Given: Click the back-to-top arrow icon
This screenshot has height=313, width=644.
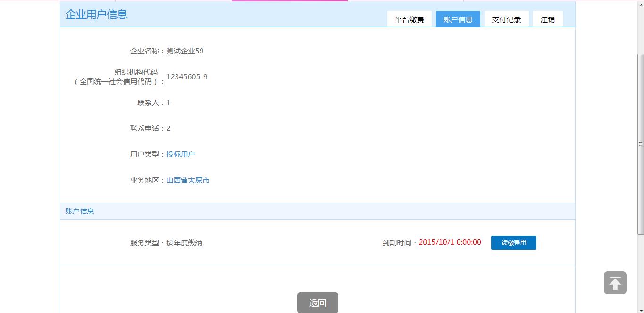Looking at the screenshot, I should pos(615,283).
